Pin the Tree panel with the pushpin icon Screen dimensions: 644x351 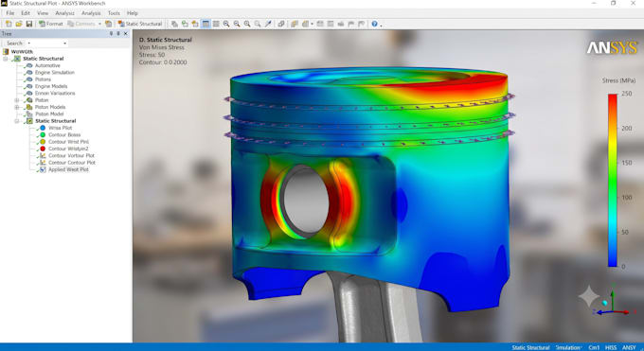(x=111, y=34)
